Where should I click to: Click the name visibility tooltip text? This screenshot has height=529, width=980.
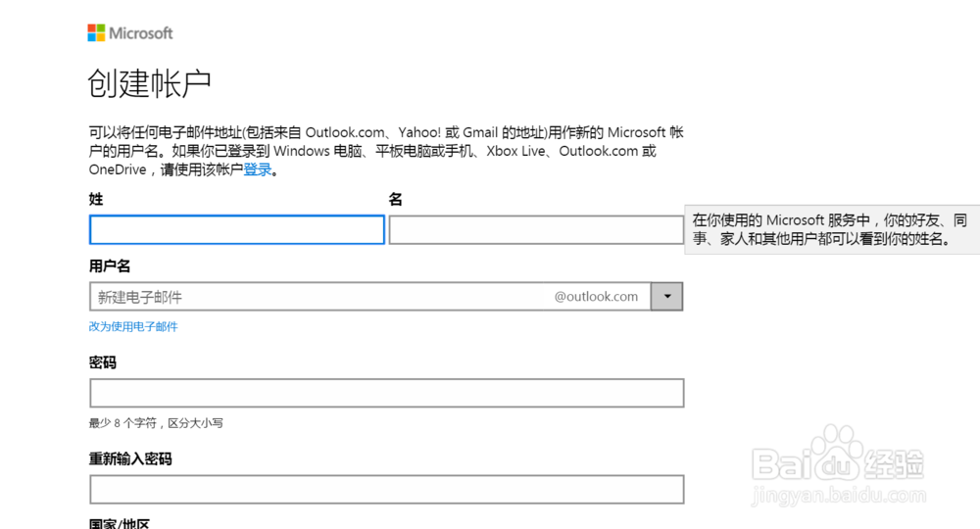click(x=830, y=229)
